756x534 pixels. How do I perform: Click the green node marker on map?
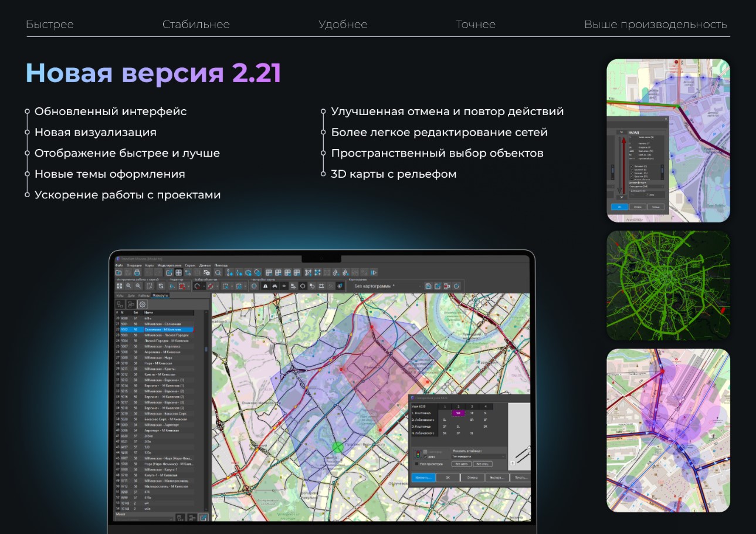coord(337,447)
